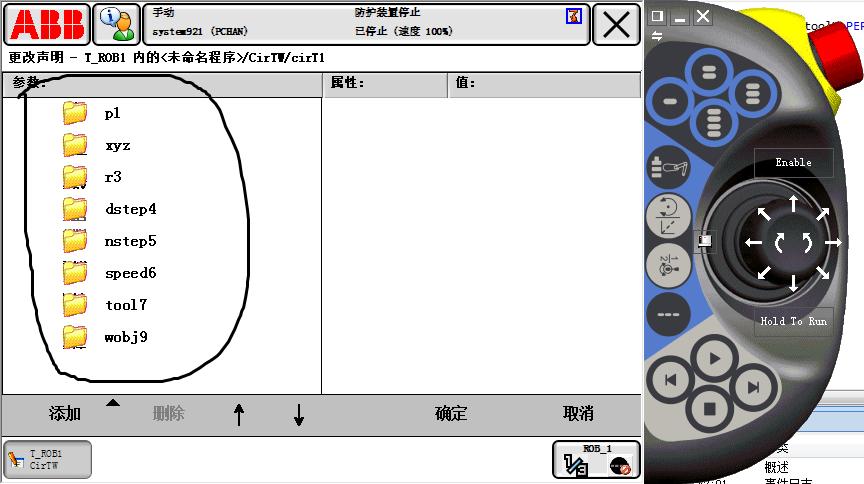
Task: Click the 属性 column header
Action: [x=386, y=83]
